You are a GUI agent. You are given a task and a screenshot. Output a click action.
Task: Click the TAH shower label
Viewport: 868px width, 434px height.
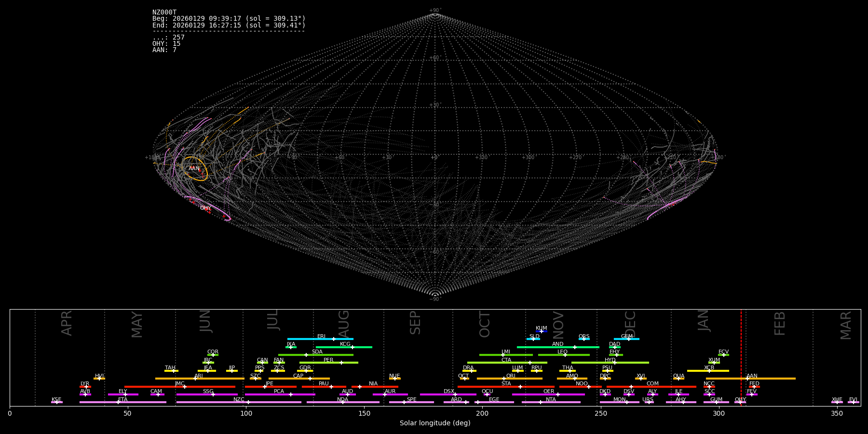tap(170, 368)
